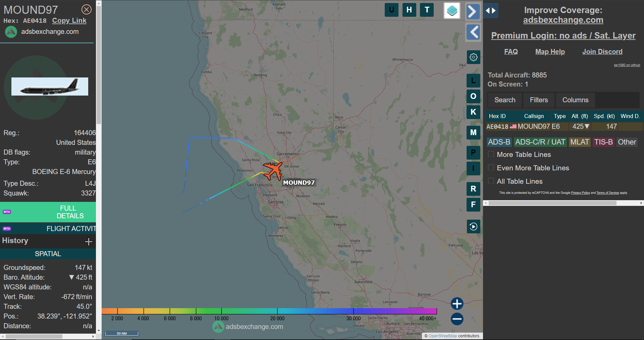Viewport: 644px width, 340px height.
Task: Toggle the R map option
Action: click(x=473, y=189)
